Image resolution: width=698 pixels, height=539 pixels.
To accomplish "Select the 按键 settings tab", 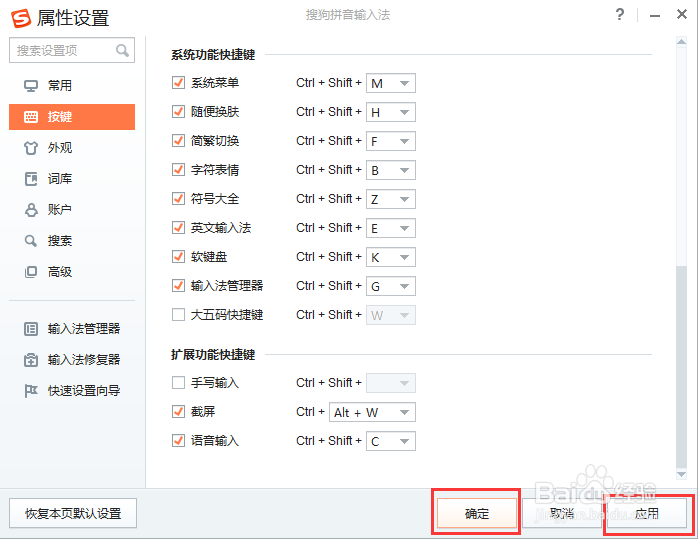I will [x=72, y=117].
